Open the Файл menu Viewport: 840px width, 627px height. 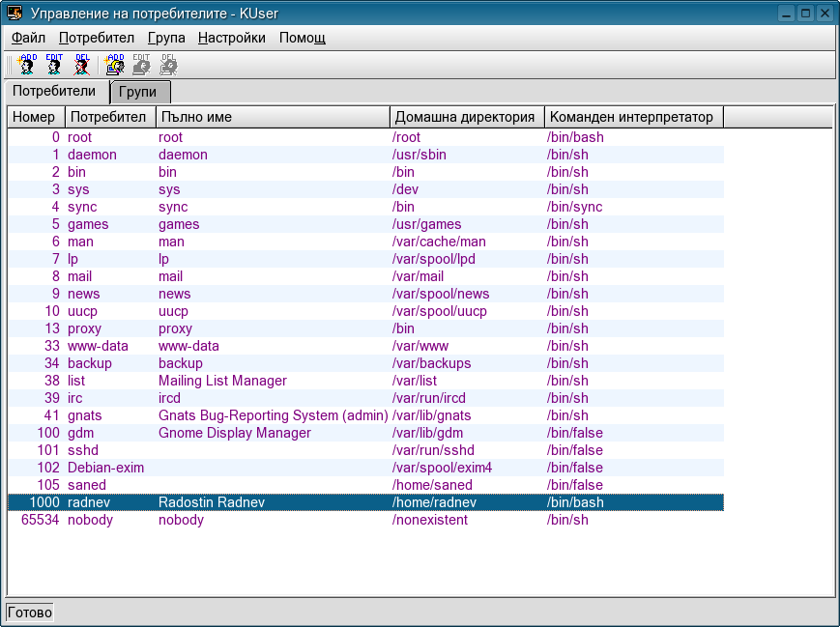coord(28,39)
